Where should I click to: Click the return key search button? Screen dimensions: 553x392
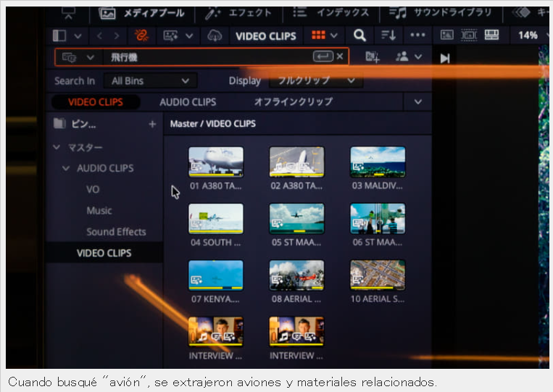point(323,57)
